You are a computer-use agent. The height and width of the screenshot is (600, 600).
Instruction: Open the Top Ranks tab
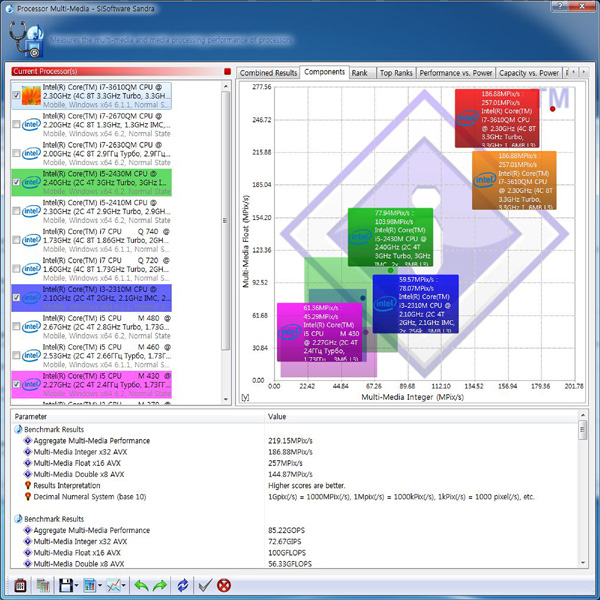[x=396, y=73]
